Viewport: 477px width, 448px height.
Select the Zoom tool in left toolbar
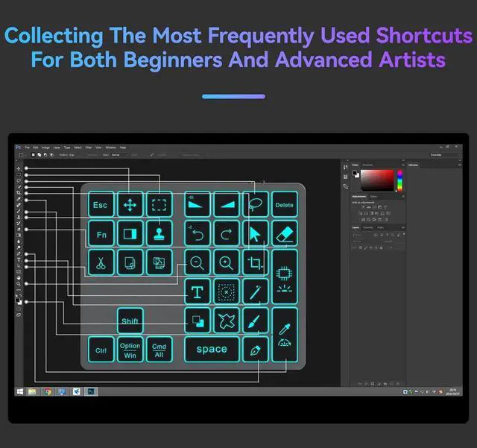coord(19,284)
